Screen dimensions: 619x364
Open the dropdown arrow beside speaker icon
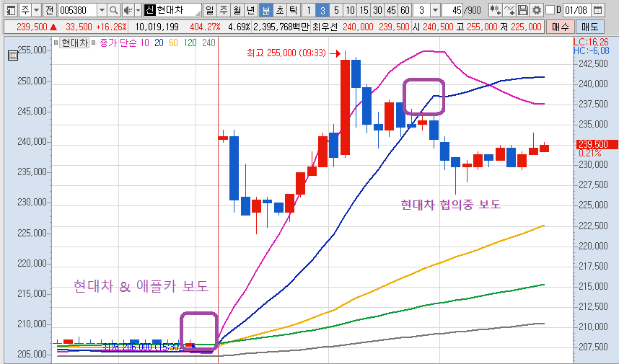pyautogui.click(x=138, y=10)
